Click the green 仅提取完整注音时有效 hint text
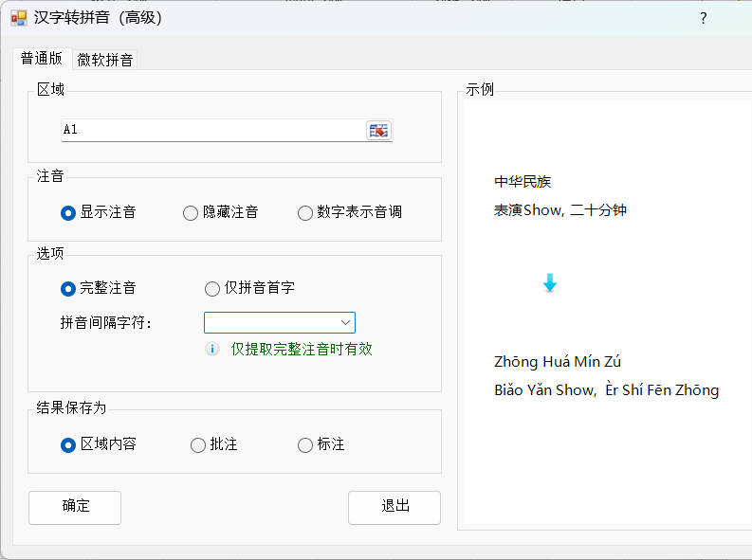 click(302, 349)
